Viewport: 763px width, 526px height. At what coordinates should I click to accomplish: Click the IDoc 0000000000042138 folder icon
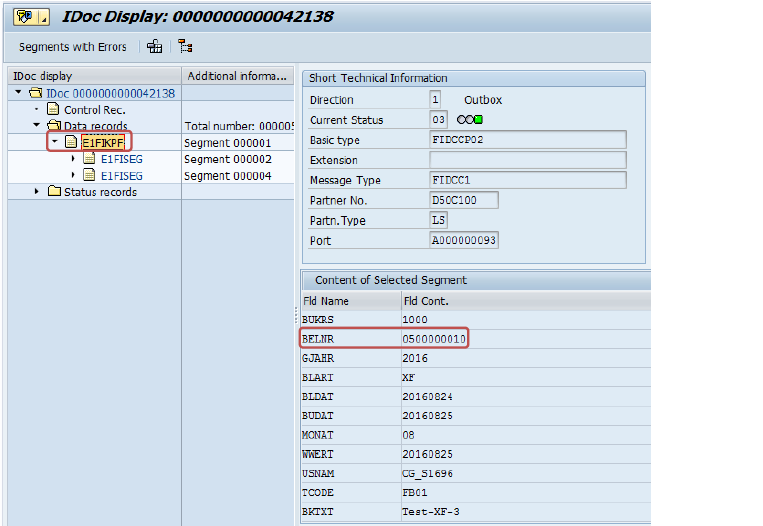[x=36, y=93]
